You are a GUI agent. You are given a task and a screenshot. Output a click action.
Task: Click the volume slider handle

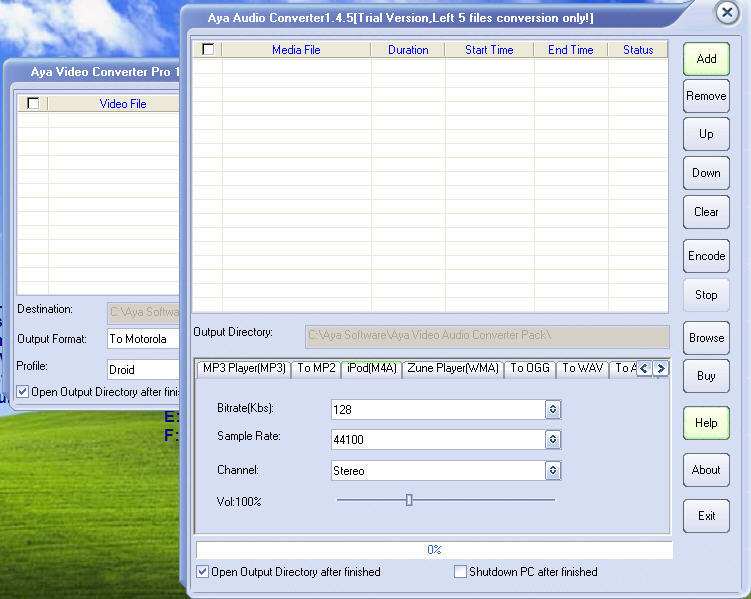409,500
